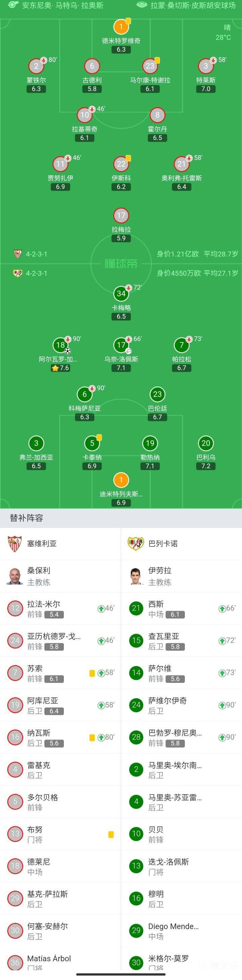Viewport: 242px width, 980px height.
Task: Select player 蒙铁尔 number 2 circle
Action: 36,66
